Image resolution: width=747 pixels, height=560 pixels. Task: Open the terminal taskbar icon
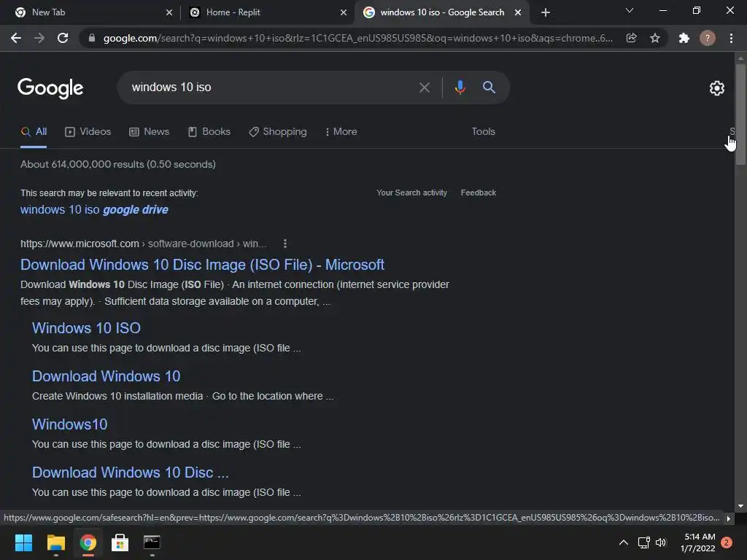pyautogui.click(x=152, y=542)
